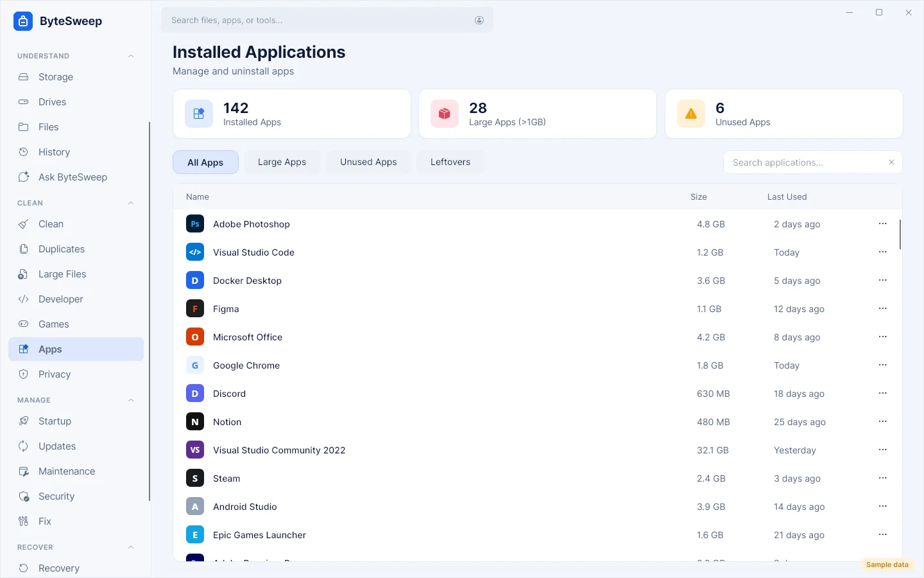The image size is (924, 578).
Task: Sort the table by Name column header
Action: pos(198,197)
